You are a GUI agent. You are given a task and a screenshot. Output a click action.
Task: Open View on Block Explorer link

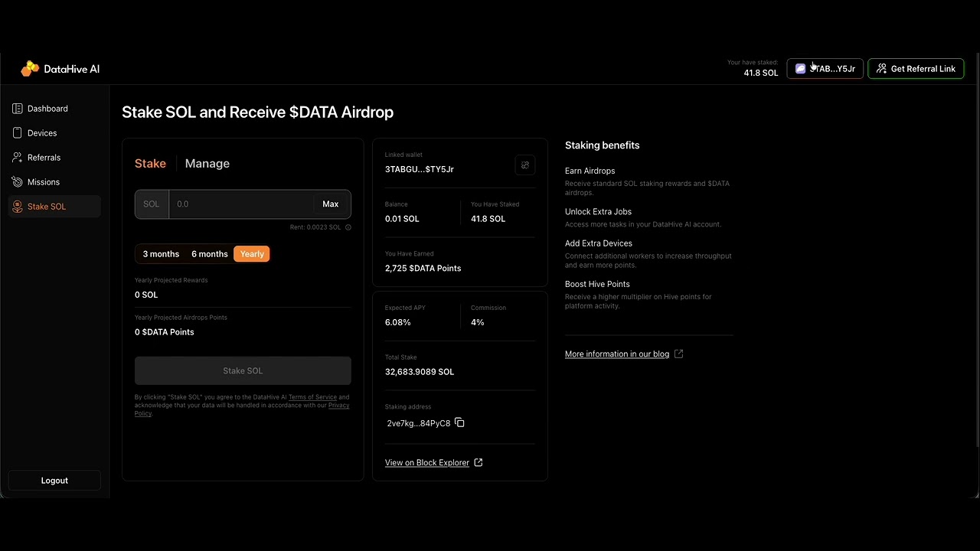pyautogui.click(x=427, y=462)
